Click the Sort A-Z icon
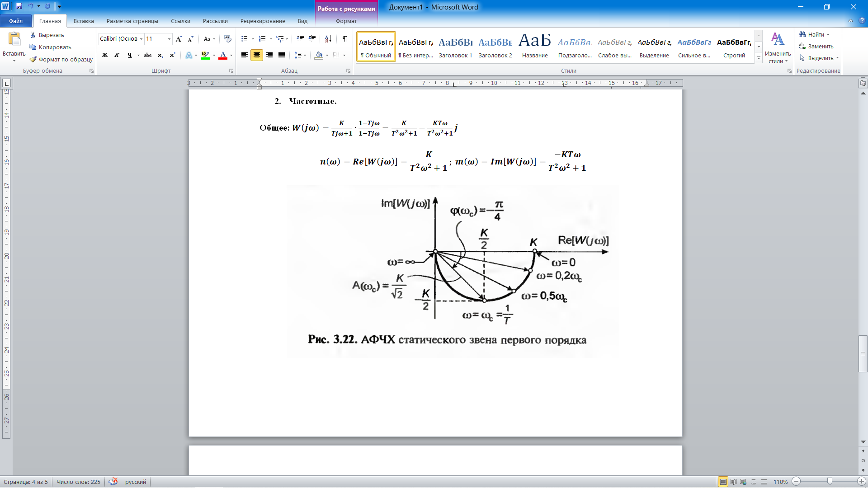Screen dimensions: 868x488 328,39
